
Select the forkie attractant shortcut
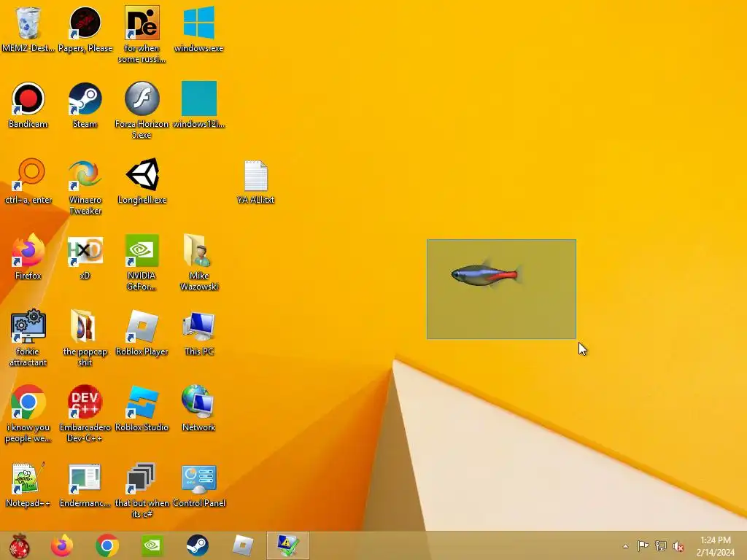click(28, 338)
